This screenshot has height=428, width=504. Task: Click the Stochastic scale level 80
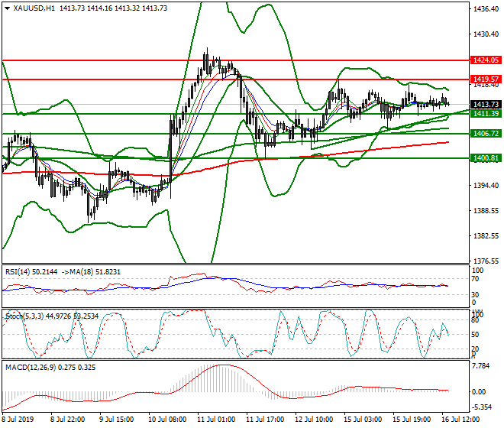[x=475, y=320]
